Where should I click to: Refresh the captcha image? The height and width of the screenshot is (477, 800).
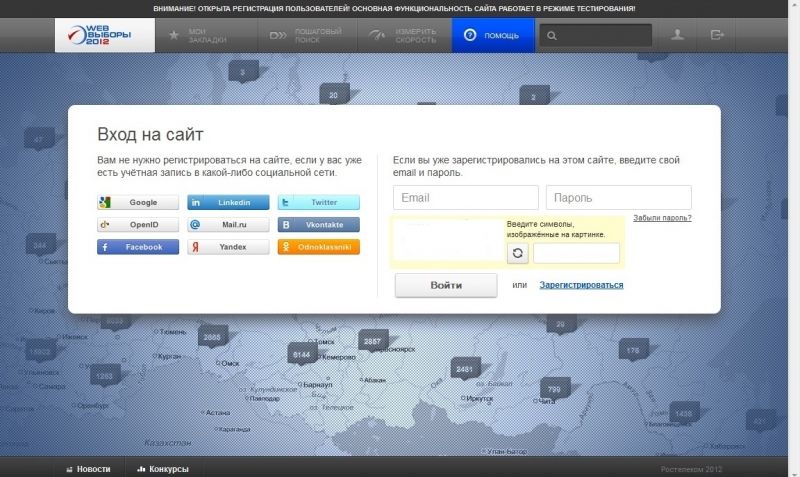[x=517, y=253]
